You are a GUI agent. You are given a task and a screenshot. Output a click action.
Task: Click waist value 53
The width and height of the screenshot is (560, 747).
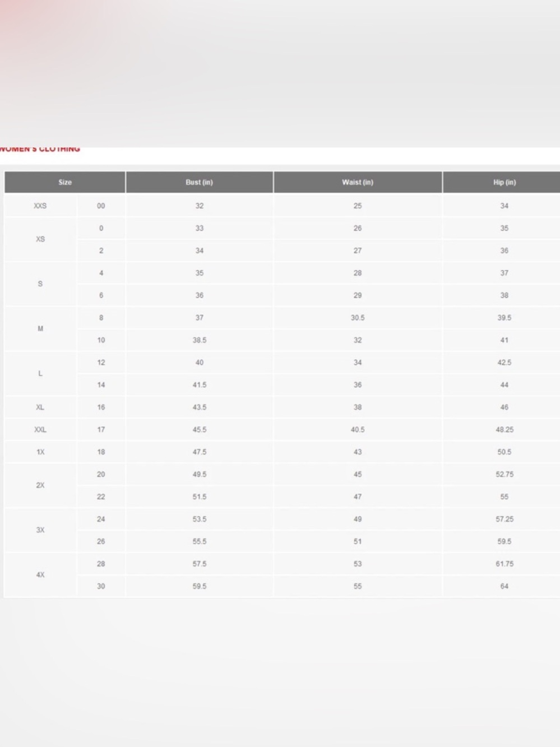358,564
